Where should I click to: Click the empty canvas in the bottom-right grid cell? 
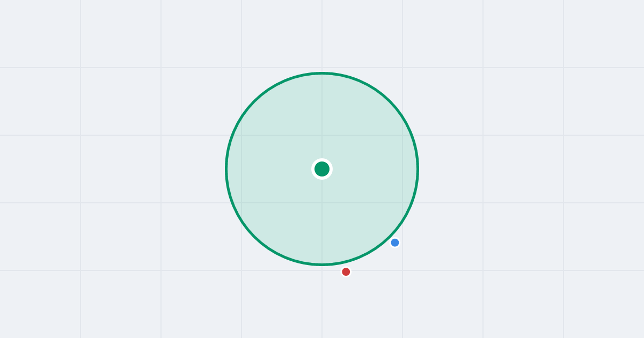pos(604,304)
